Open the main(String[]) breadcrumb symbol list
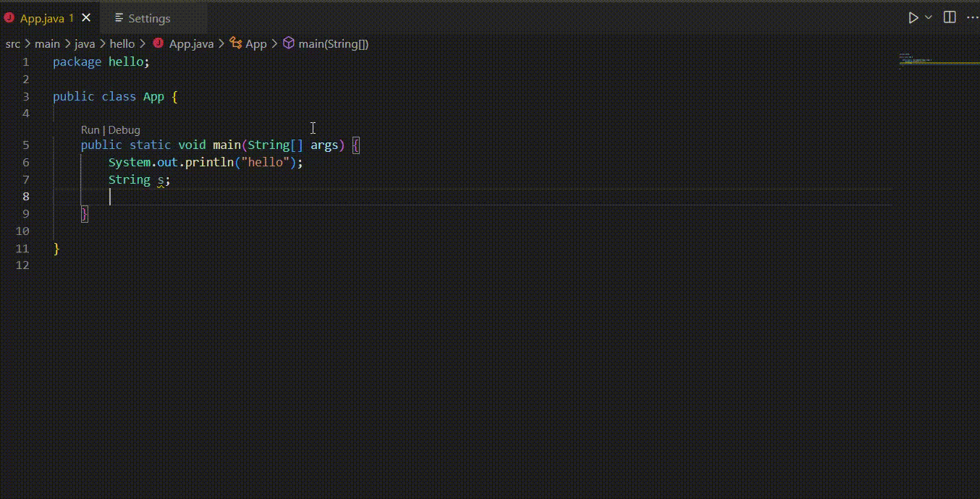The width and height of the screenshot is (980, 499). [x=334, y=43]
